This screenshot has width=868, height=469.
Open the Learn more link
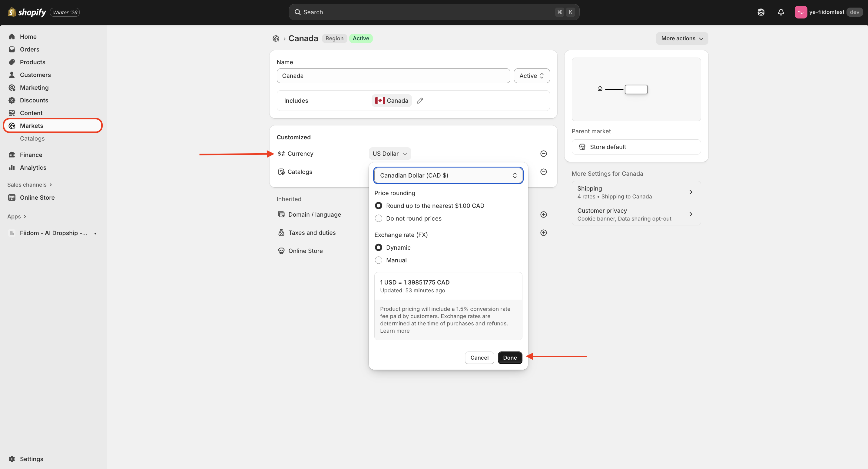(x=395, y=331)
